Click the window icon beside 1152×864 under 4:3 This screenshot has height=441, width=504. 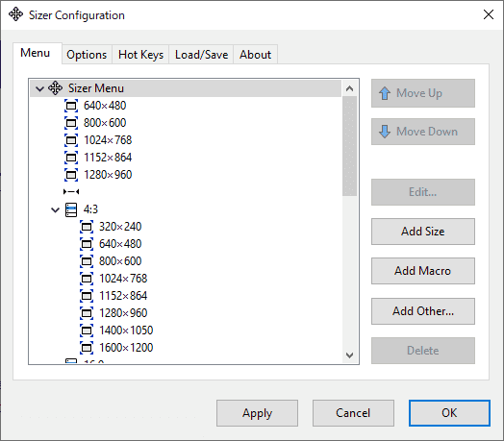pyautogui.click(x=87, y=296)
